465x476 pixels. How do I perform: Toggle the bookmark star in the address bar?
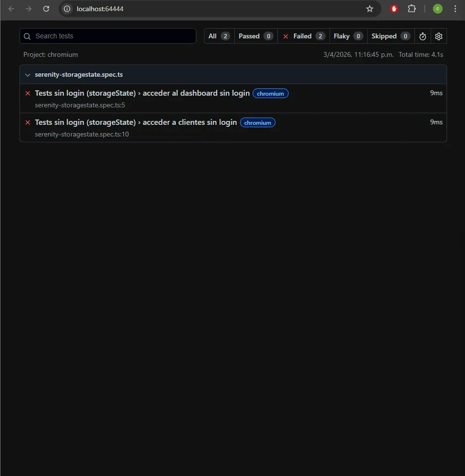pos(370,8)
